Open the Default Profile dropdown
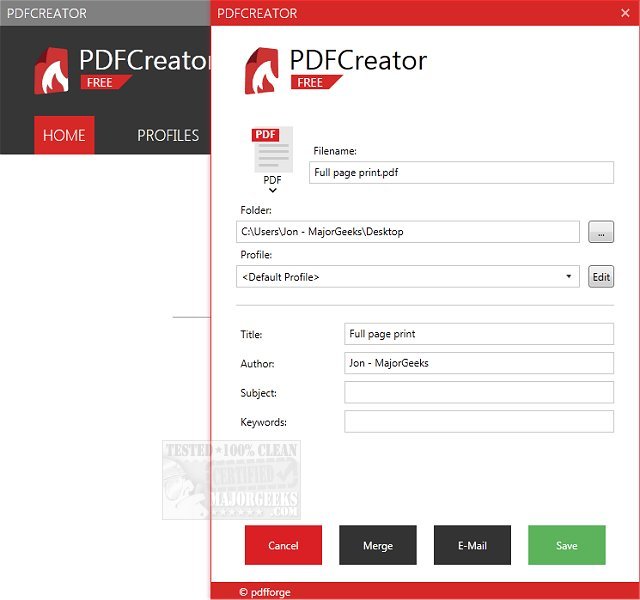The height and width of the screenshot is (600, 640). pos(408,277)
